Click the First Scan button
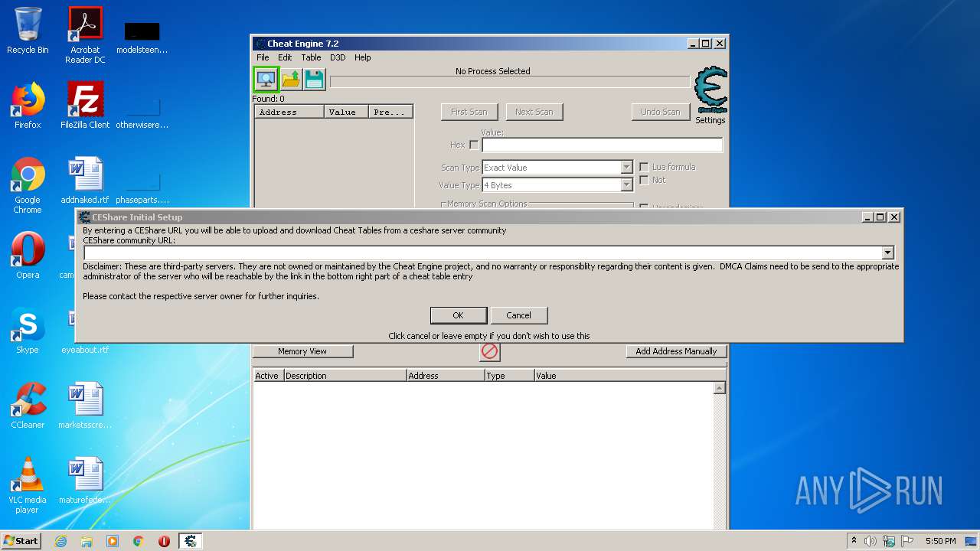This screenshot has height=551, width=980. 469,112
